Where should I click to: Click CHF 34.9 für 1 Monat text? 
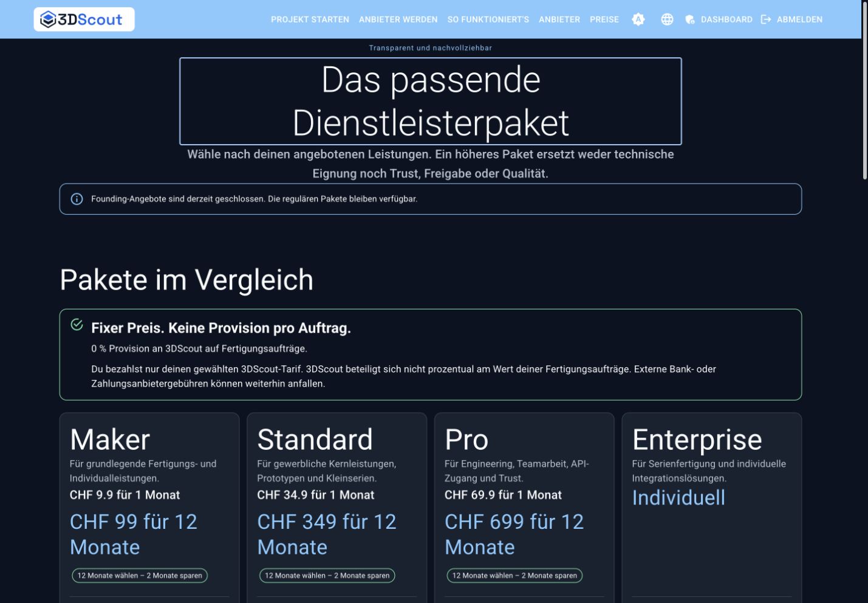[x=315, y=495]
